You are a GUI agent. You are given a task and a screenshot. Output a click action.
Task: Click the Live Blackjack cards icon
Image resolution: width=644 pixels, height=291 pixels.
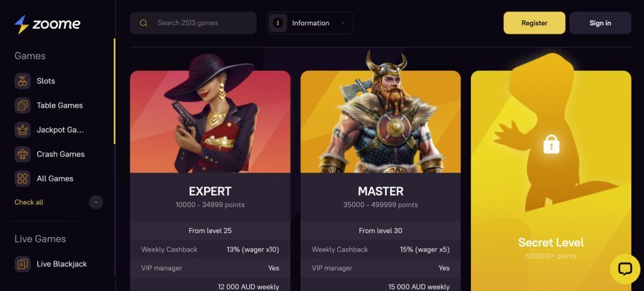23,264
